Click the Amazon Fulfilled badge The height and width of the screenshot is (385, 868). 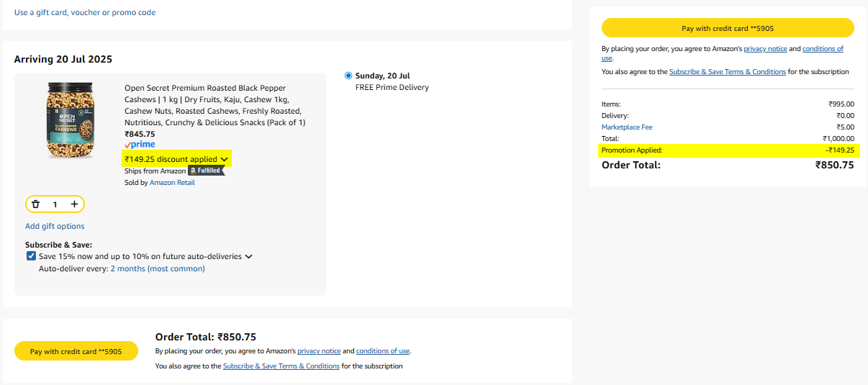pyautogui.click(x=207, y=171)
